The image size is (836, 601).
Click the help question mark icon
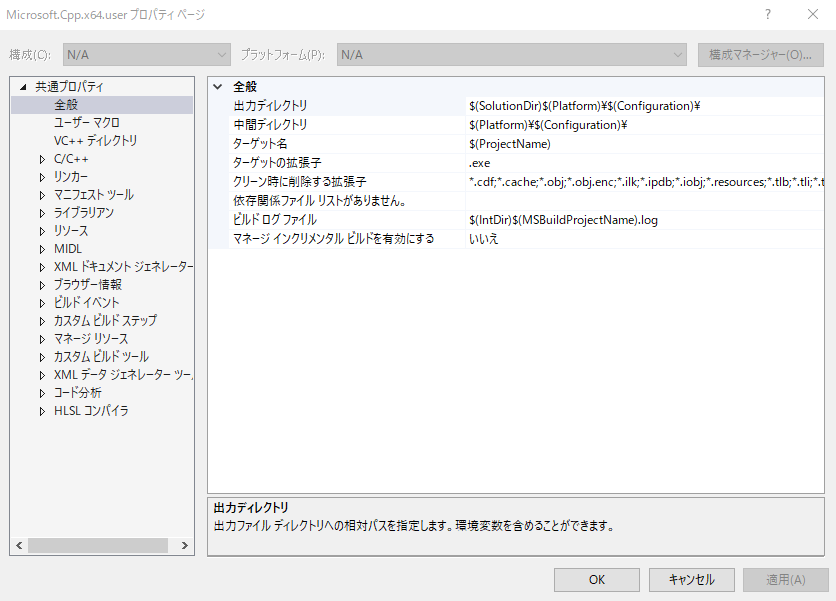pos(767,15)
